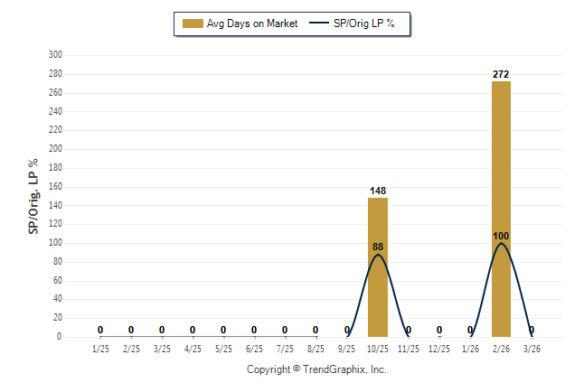The image size is (584, 392).
Task: Toggle the SP/Orig LP % legend label
Action: coord(365,23)
